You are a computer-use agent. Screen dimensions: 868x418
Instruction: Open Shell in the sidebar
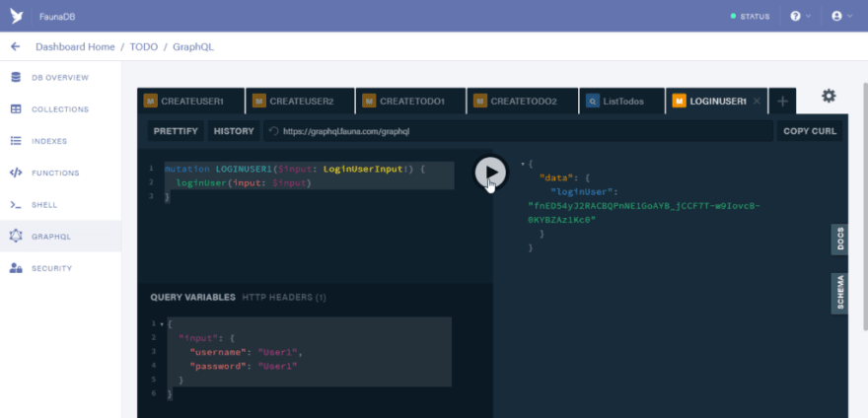[x=60, y=205]
